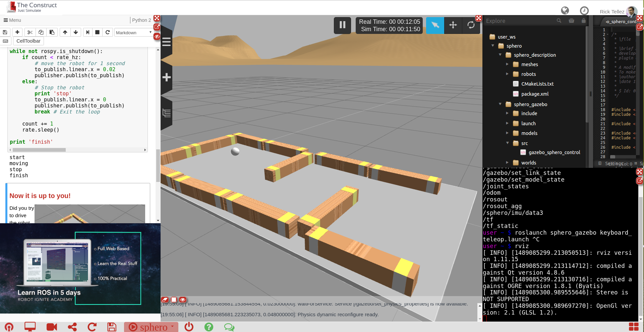Click the archive box icon in Explore panel
The height and width of the screenshot is (332, 644).
pyautogui.click(x=572, y=21)
